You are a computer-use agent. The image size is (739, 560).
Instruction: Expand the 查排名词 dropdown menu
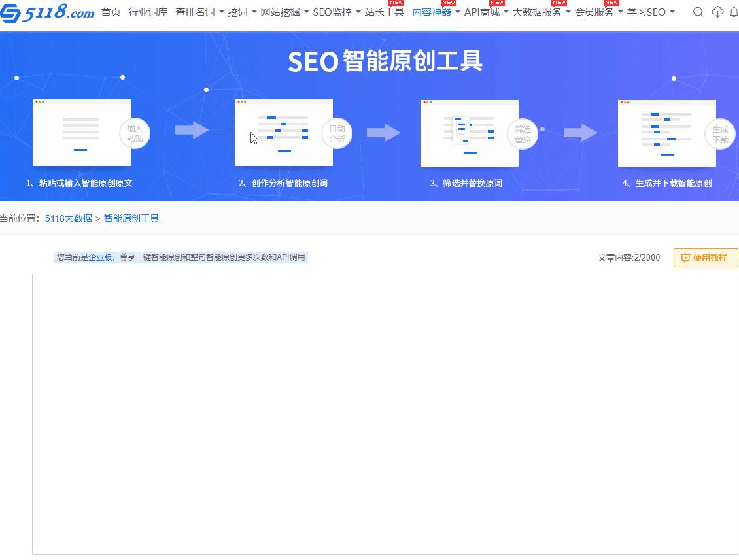[x=199, y=12]
